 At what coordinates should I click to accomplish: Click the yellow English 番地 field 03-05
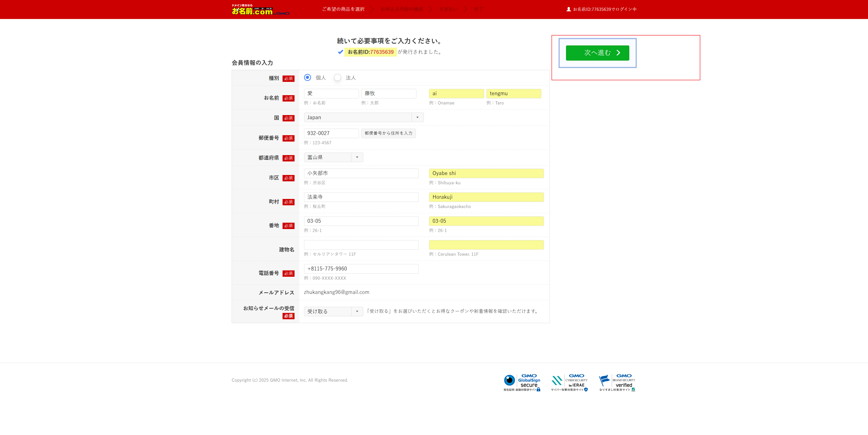tap(486, 221)
